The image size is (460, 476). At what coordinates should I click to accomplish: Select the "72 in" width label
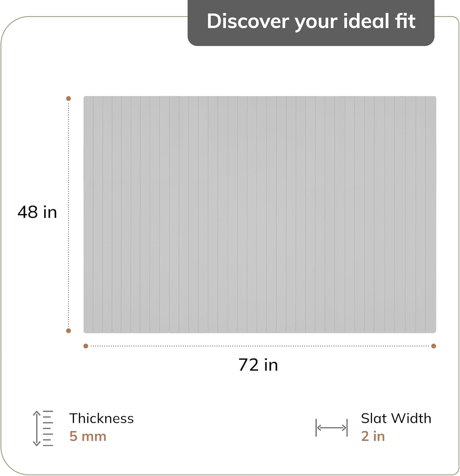pos(258,365)
